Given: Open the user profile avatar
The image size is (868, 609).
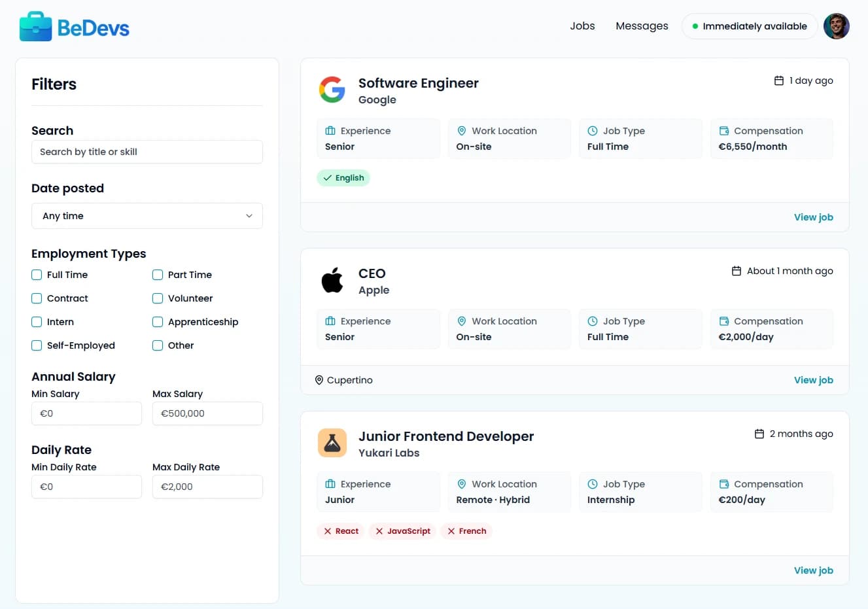Looking at the screenshot, I should point(836,26).
